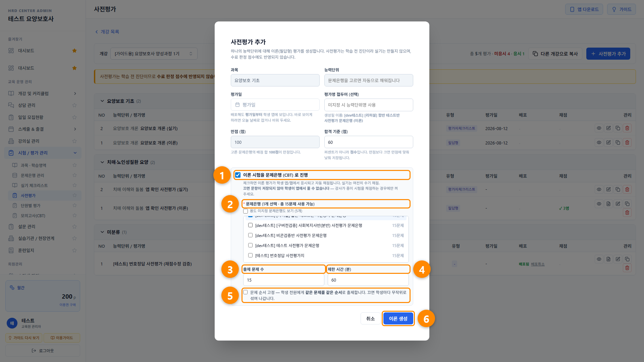Delete 요양보호 개론 (이론) row with trash icon
The width and height of the screenshot is (644, 362).
point(627,142)
